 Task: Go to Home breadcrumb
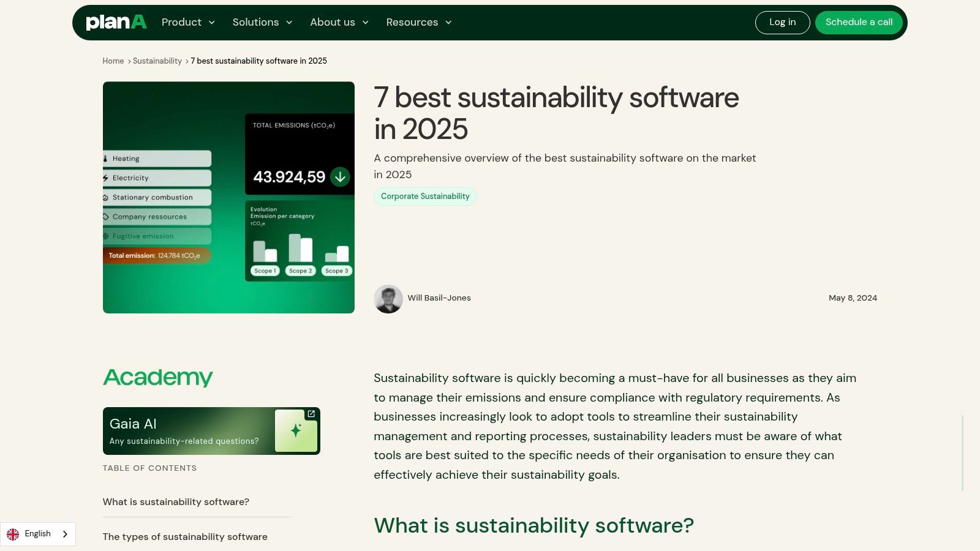113,61
